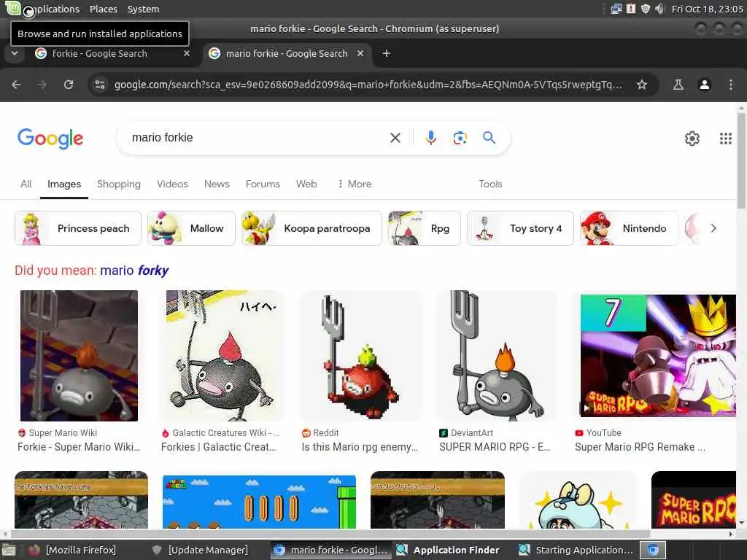Bookmark this page with the star icon
747x560 pixels.
tap(642, 85)
